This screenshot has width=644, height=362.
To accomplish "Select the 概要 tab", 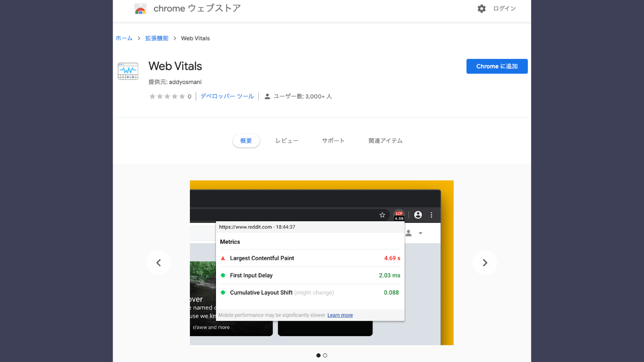I will [246, 141].
